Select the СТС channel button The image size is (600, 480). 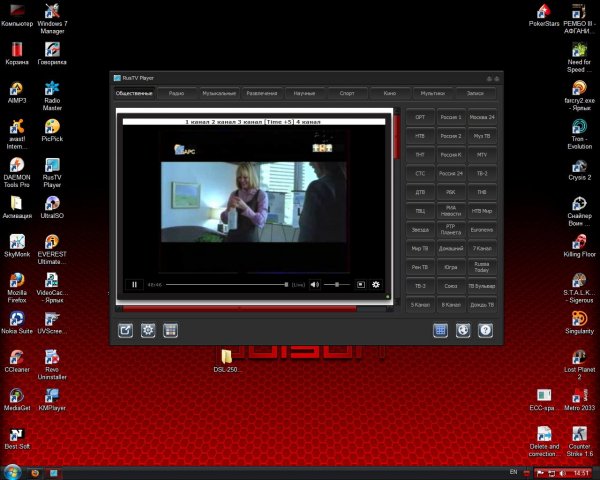[x=420, y=173]
